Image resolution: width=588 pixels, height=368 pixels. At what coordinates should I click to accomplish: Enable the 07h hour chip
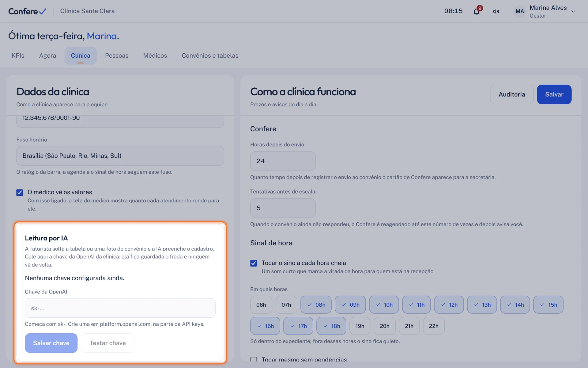click(x=286, y=305)
